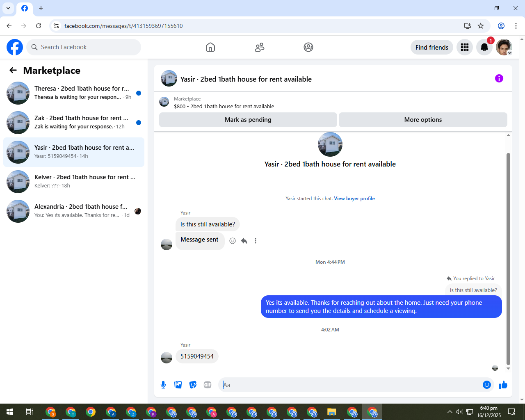
Task: Open the notifications bell
Action: 484,47
